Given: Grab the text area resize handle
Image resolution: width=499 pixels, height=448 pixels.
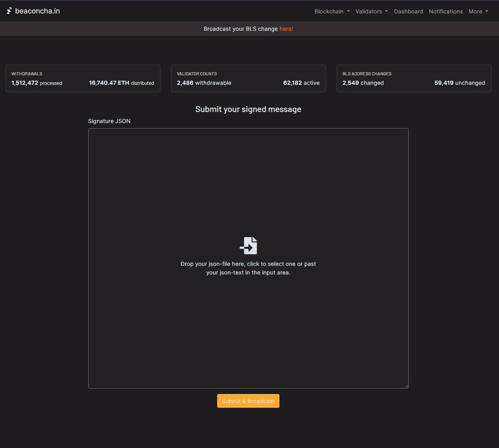Looking at the screenshot, I should click(406, 386).
